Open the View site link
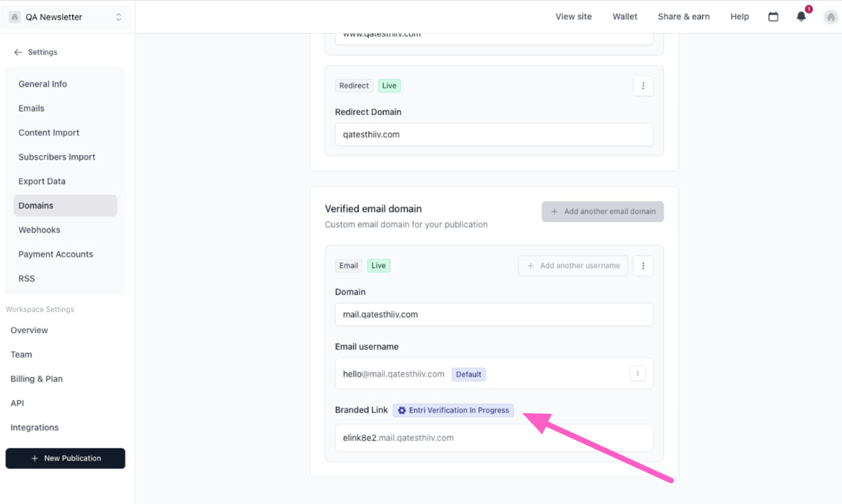This screenshot has width=842, height=504. click(x=573, y=17)
